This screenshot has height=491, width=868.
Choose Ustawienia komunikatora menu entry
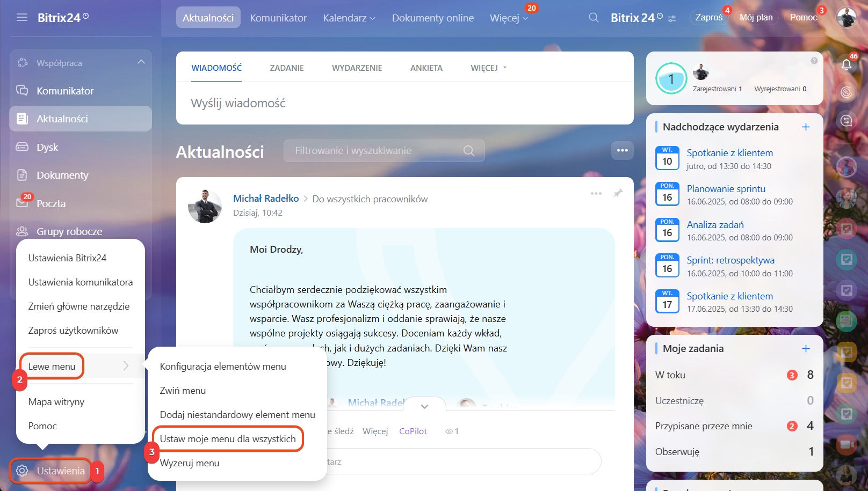(x=81, y=282)
